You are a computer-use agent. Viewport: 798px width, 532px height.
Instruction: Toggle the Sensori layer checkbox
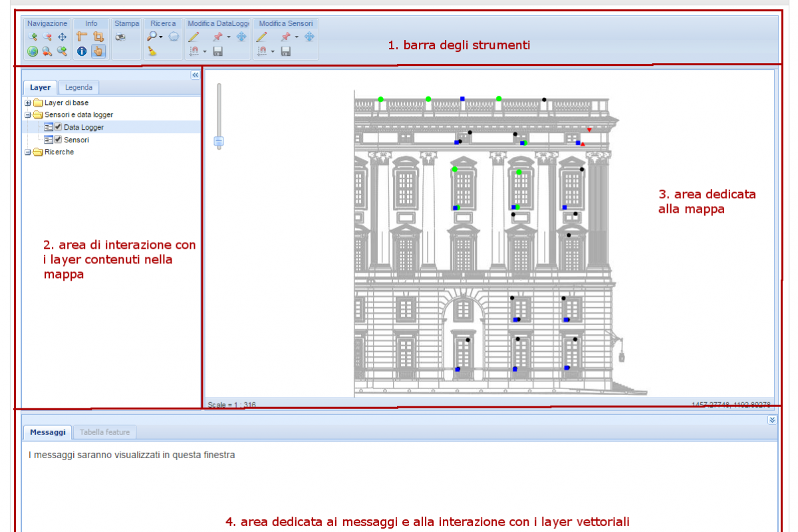pyautogui.click(x=58, y=140)
